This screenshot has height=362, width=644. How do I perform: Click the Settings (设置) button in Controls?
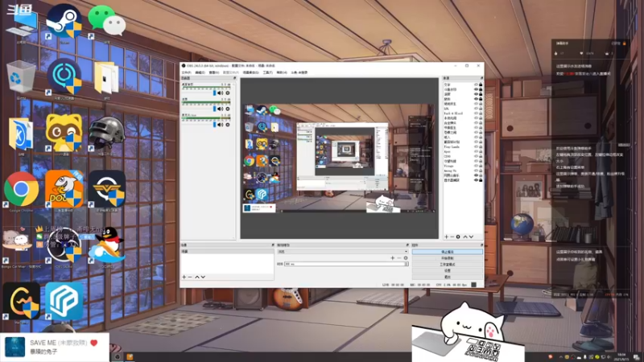(448, 271)
